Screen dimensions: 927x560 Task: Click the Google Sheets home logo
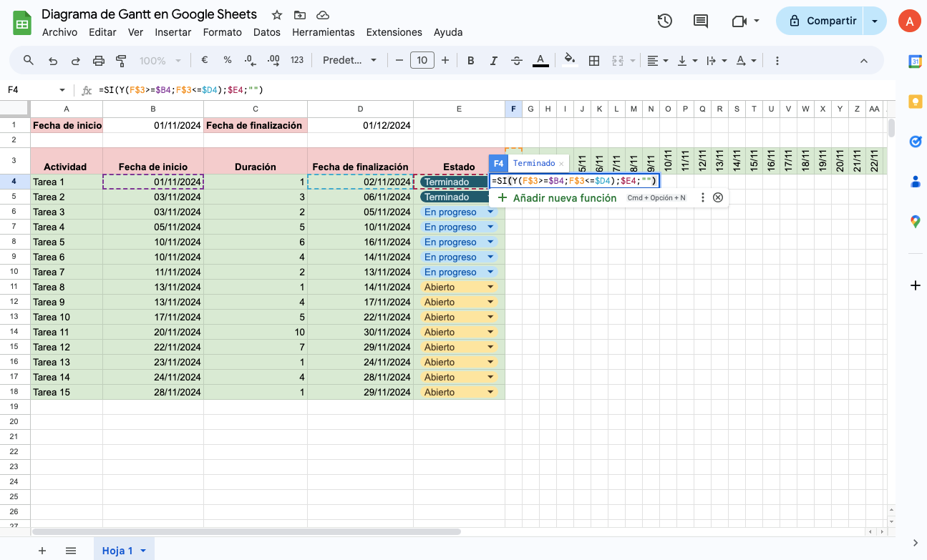[22, 23]
